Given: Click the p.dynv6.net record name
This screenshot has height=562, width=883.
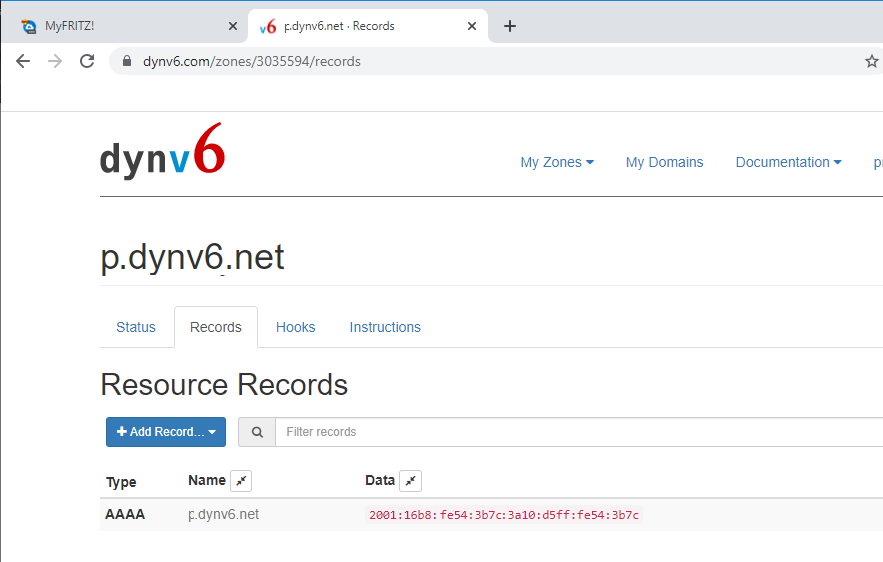Looking at the screenshot, I should [x=224, y=514].
